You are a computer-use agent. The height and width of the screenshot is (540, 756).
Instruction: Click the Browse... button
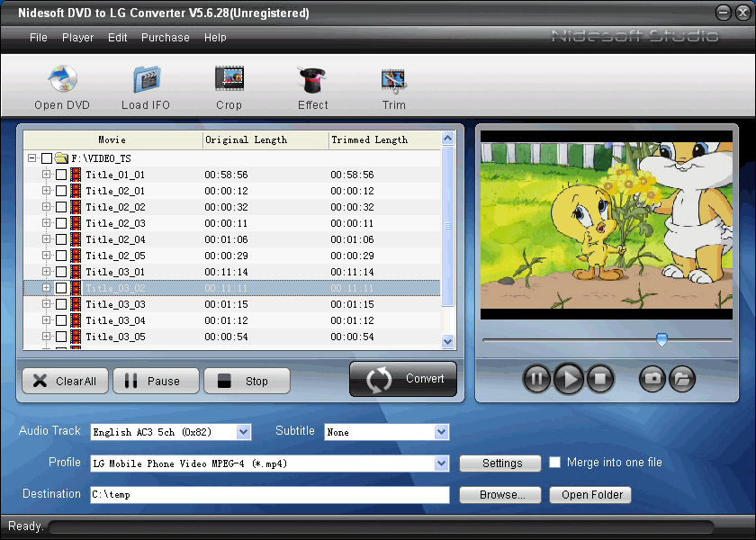500,495
